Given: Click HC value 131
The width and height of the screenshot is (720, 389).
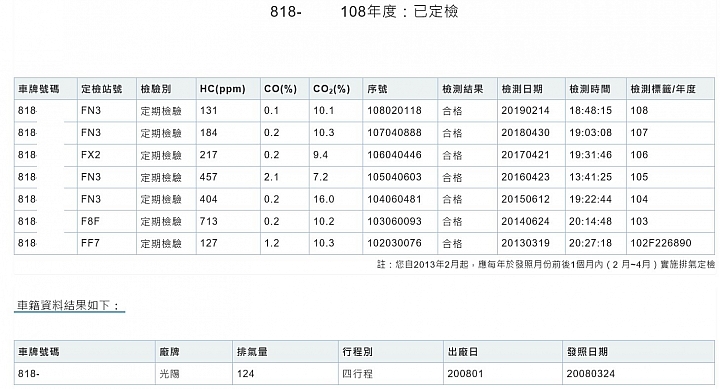Looking at the screenshot, I should tap(208, 111).
